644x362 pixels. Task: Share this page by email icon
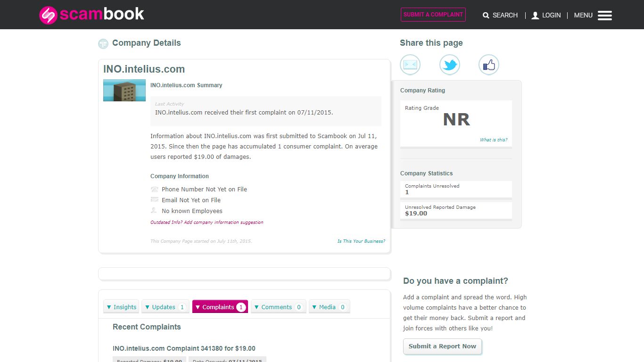click(410, 65)
